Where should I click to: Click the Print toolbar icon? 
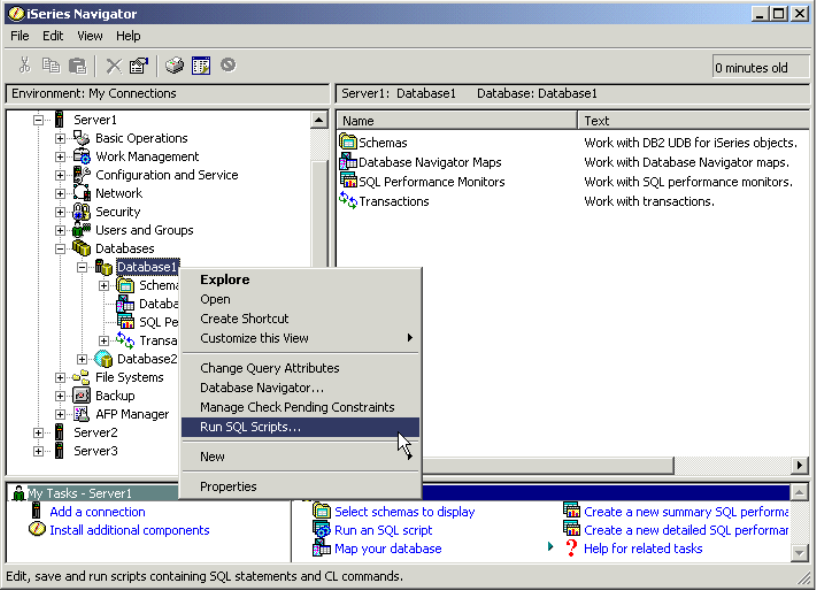click(174, 65)
